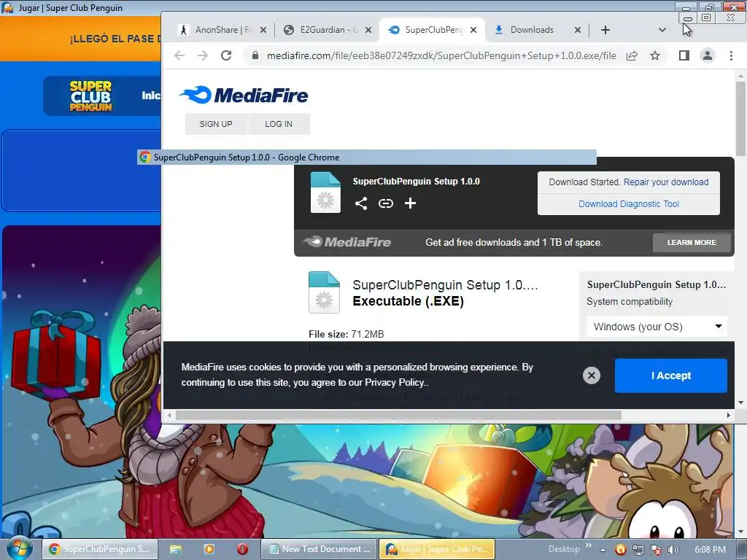Open File Explorer from taskbar
The image size is (747, 560).
coord(176,549)
